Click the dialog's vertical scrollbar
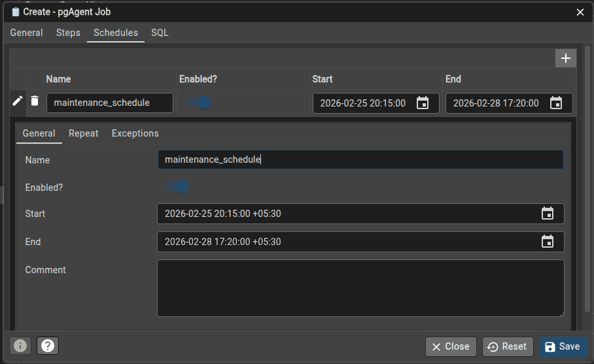The height and width of the screenshot is (364, 594). pyautogui.click(x=587, y=178)
